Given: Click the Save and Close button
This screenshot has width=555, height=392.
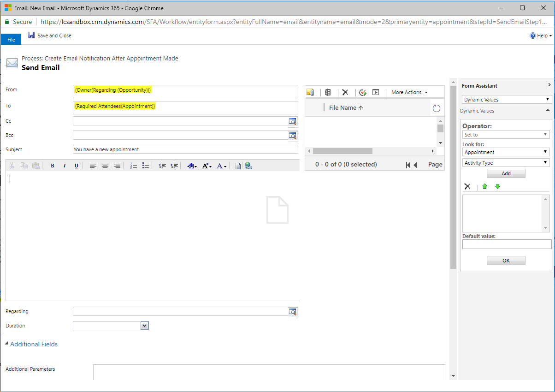Looking at the screenshot, I should point(50,35).
